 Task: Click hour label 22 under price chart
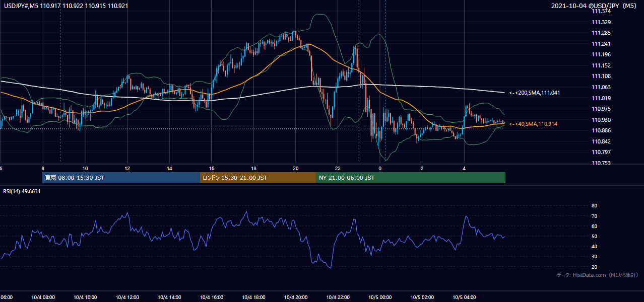click(x=338, y=169)
